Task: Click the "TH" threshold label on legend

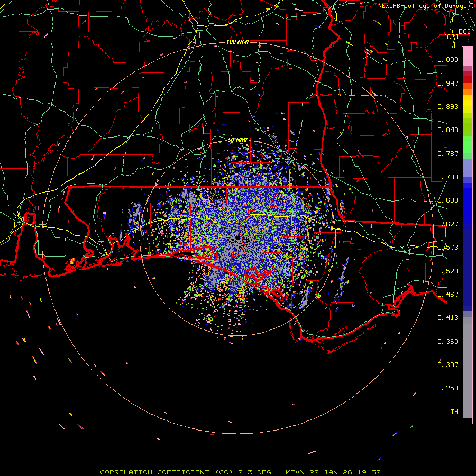Action: (x=454, y=412)
